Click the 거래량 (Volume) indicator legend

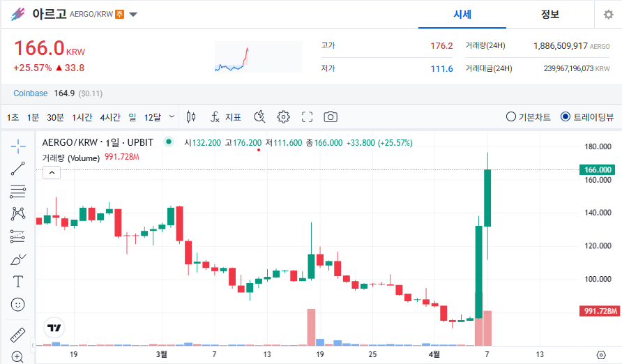click(70, 158)
